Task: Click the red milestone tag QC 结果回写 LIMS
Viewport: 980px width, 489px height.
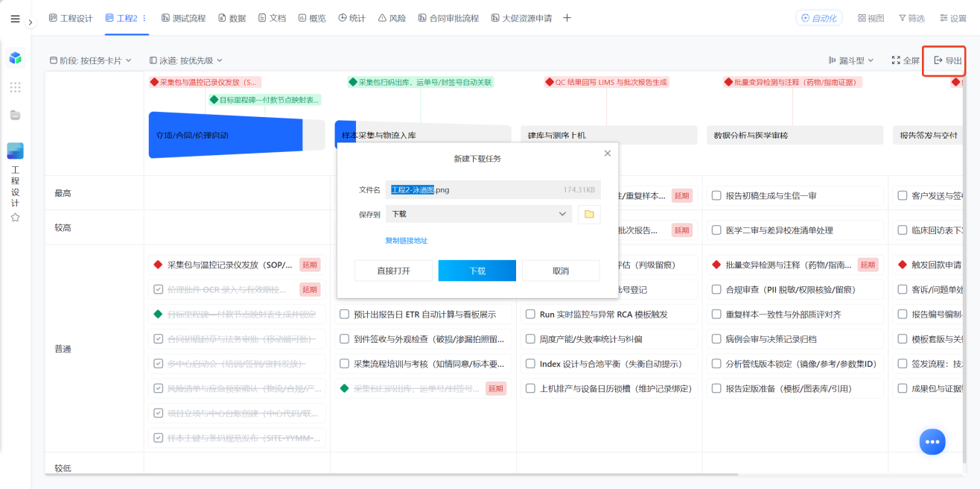Action: click(x=606, y=82)
